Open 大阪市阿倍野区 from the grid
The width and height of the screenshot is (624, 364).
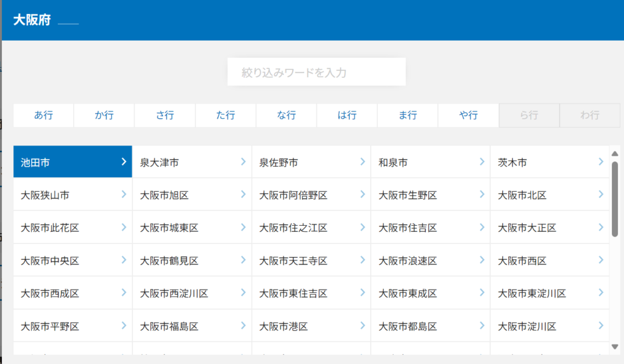point(294,195)
